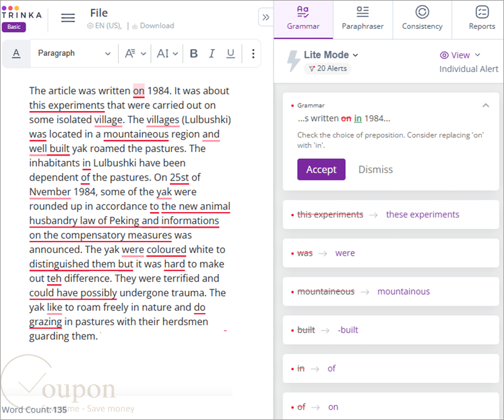The width and height of the screenshot is (504, 420).
Task: Open the Paragraph style dropdown
Action: 74,53
